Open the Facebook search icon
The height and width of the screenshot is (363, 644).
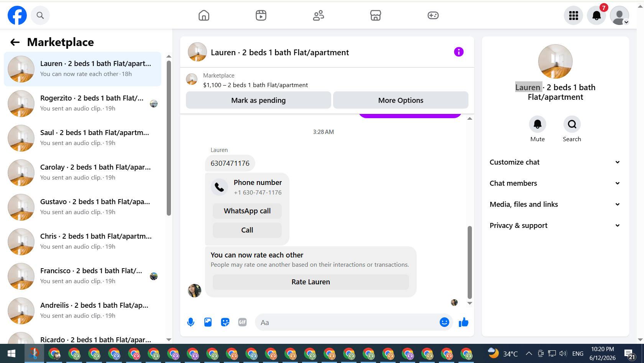click(40, 15)
